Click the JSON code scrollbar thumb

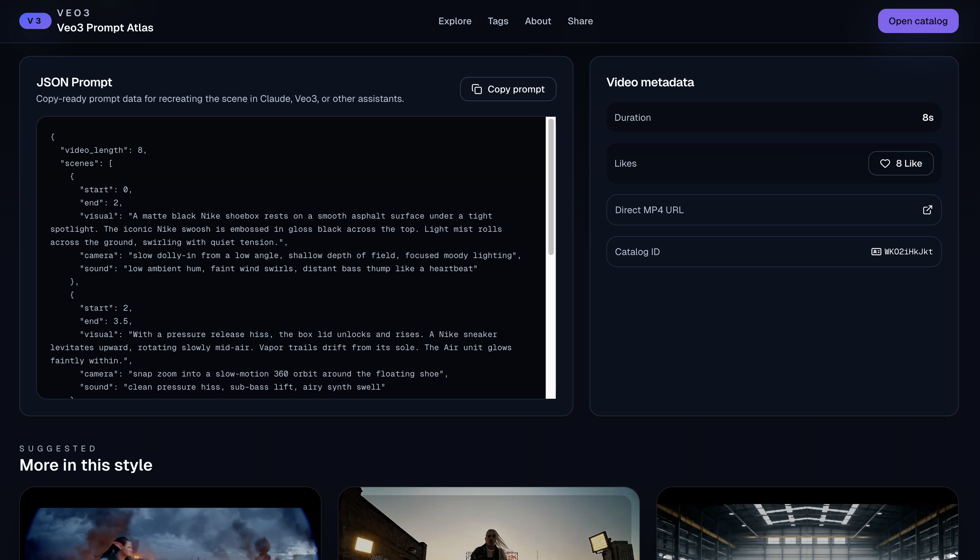click(x=551, y=187)
